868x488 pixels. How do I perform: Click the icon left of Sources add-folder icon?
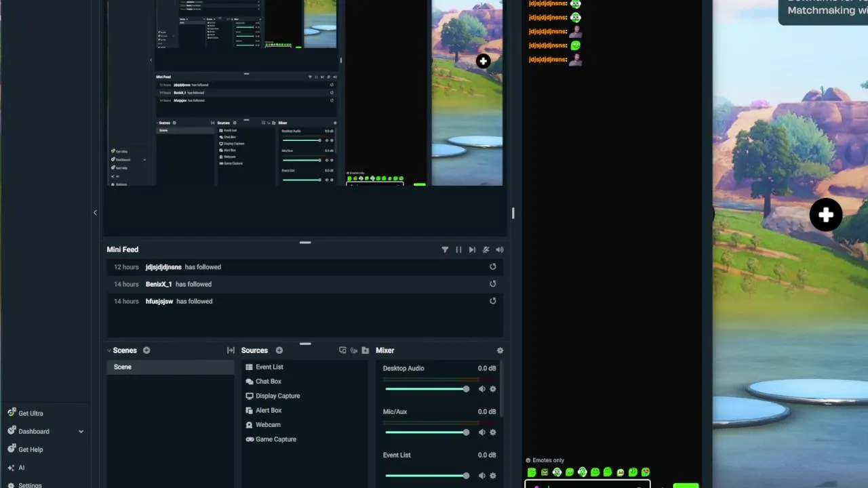354,350
